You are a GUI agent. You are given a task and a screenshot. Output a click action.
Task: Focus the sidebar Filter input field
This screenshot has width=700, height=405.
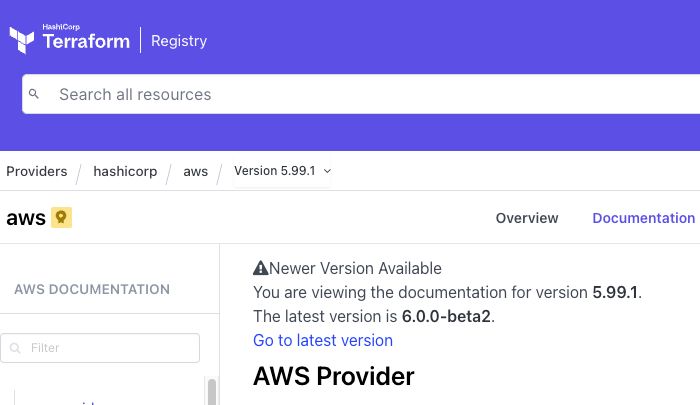pyautogui.click(x=100, y=348)
